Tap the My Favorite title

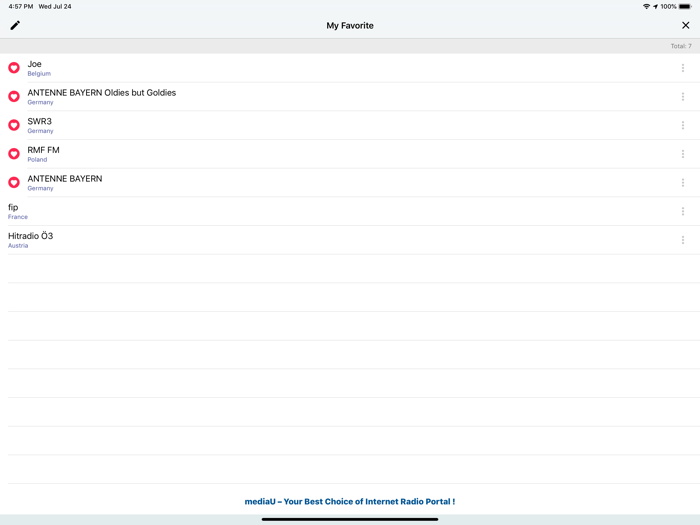pyautogui.click(x=350, y=25)
